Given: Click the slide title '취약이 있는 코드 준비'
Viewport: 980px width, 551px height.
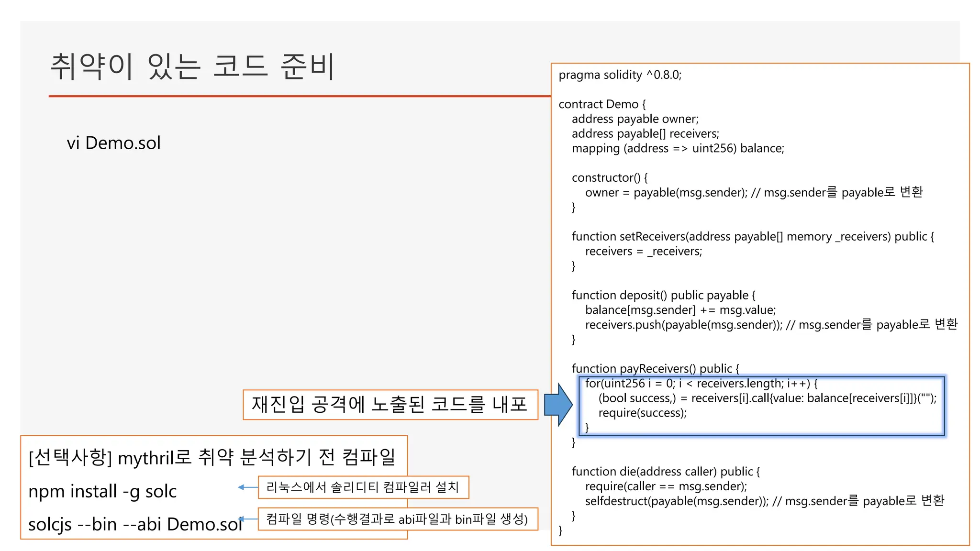Looking at the screenshot, I should pyautogui.click(x=192, y=66).
